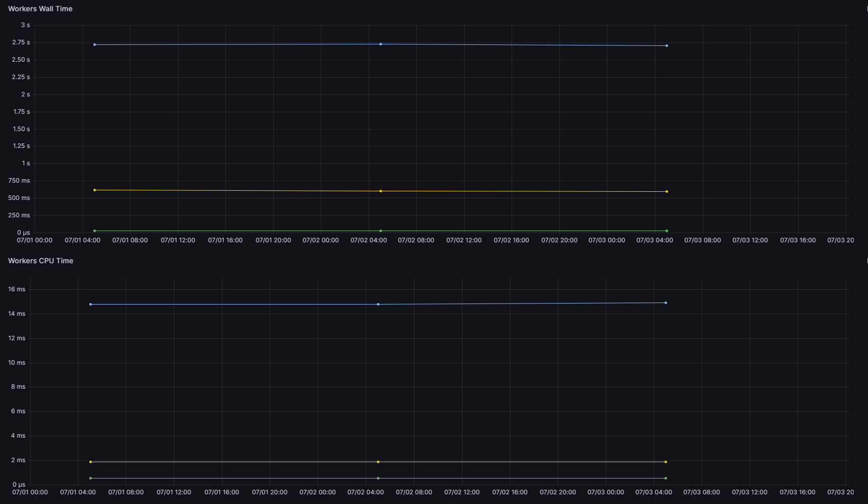Click "07/03 00:00" on Wall Time x-axis

click(607, 240)
